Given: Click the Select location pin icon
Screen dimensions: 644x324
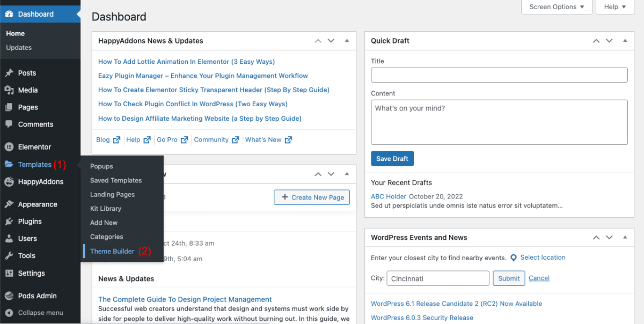Looking at the screenshot, I should click(x=514, y=257).
